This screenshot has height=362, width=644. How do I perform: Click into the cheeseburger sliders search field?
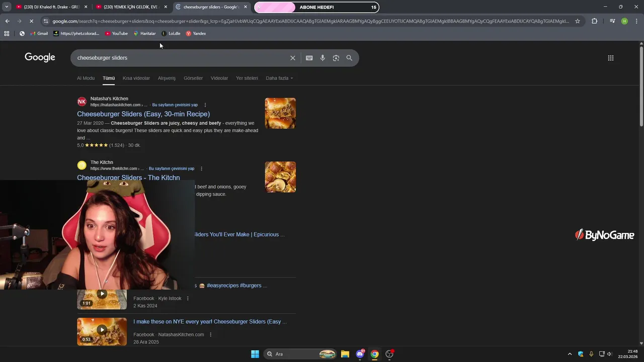pyautogui.click(x=181, y=58)
